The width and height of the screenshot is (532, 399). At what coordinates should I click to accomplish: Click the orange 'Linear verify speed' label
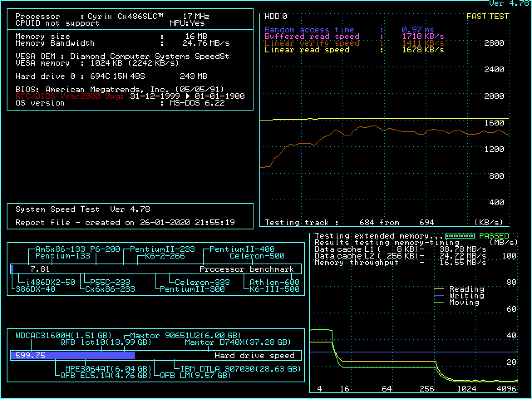(312, 43)
